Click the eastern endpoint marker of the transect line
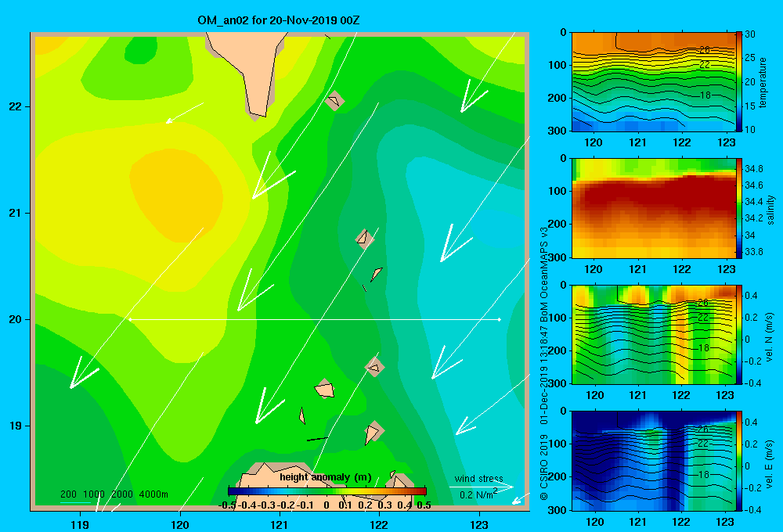Image resolution: width=783 pixels, height=532 pixels. 500,319
